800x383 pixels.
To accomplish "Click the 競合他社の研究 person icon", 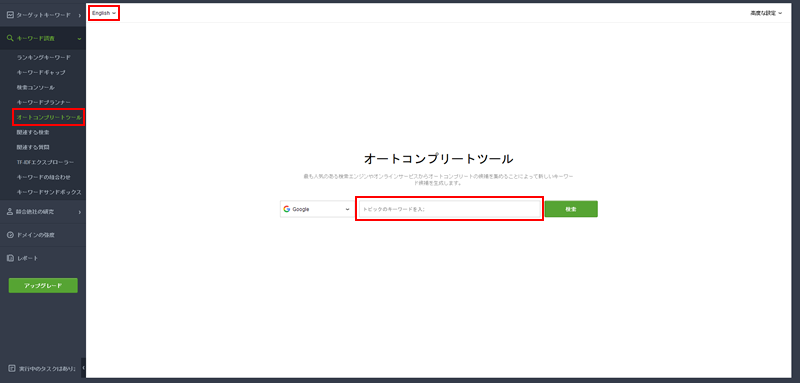I will click(x=10, y=212).
